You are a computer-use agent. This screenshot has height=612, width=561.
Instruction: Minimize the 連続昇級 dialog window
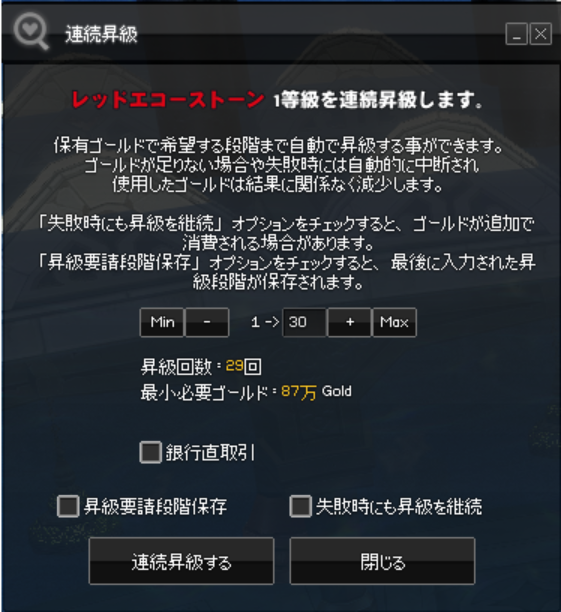point(516,34)
